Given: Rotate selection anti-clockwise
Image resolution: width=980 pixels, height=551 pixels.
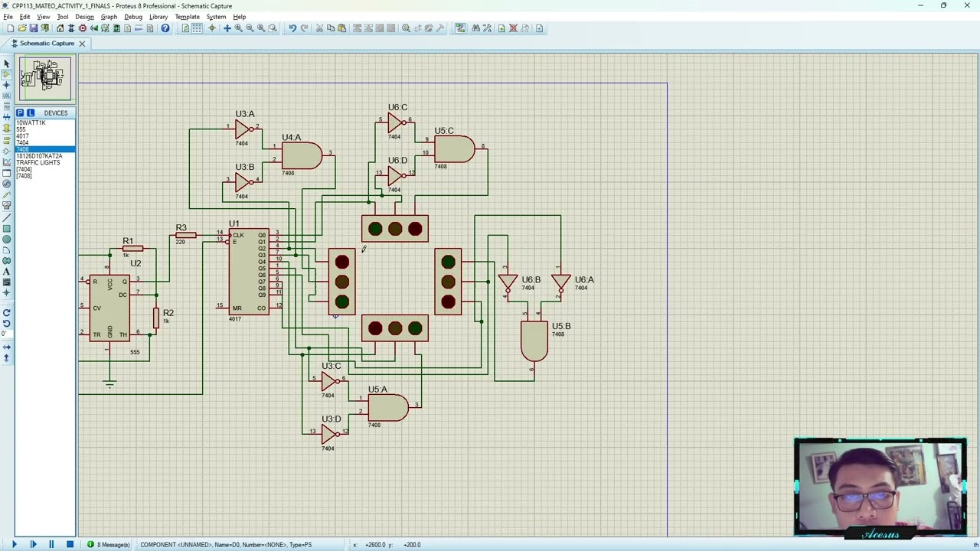Looking at the screenshot, I should [x=7, y=324].
